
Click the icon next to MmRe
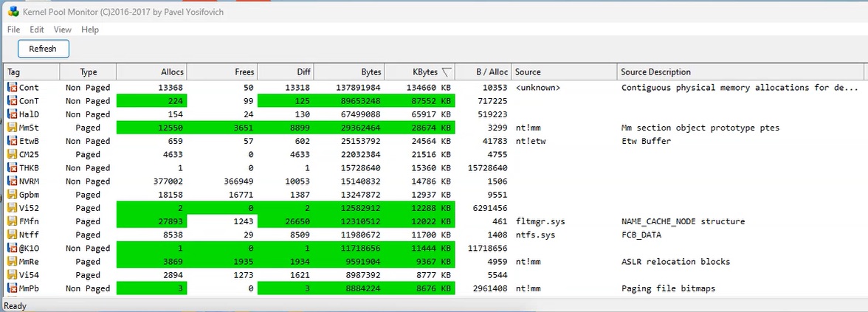pyautogui.click(x=12, y=262)
